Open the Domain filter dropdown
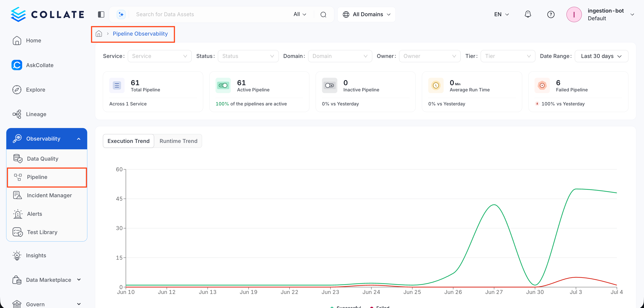The height and width of the screenshot is (308, 644). tap(340, 56)
